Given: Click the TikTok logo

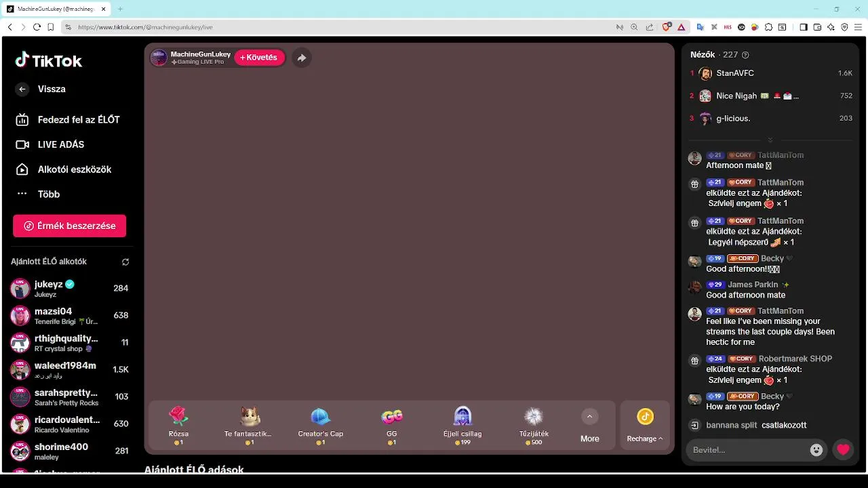Looking at the screenshot, I should coord(49,60).
